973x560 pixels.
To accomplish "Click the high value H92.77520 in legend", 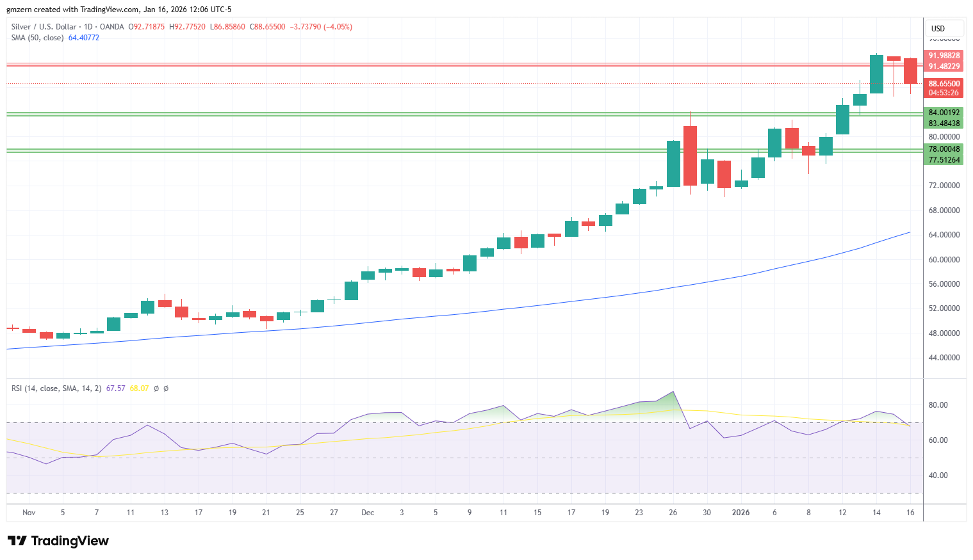I will pos(187,27).
